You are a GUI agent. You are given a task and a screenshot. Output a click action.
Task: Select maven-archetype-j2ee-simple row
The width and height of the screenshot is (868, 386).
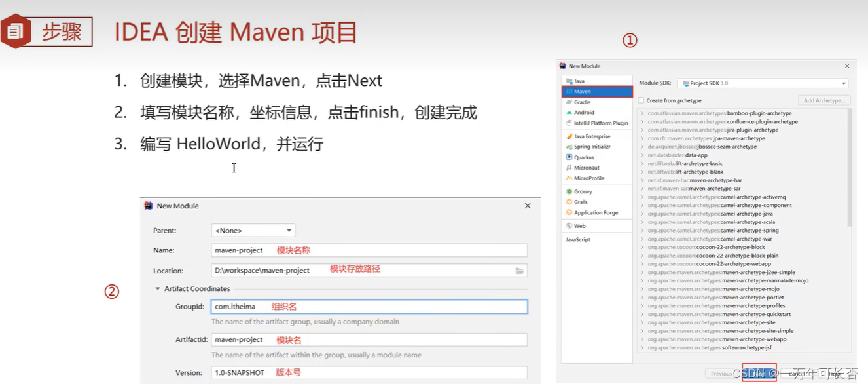tap(742, 272)
